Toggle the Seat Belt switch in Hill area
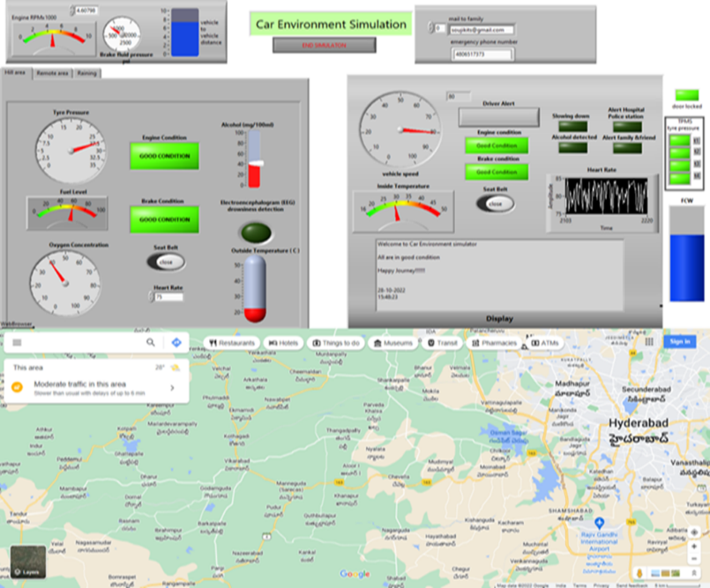Image resolution: width=710 pixels, height=588 pixels. point(166,262)
